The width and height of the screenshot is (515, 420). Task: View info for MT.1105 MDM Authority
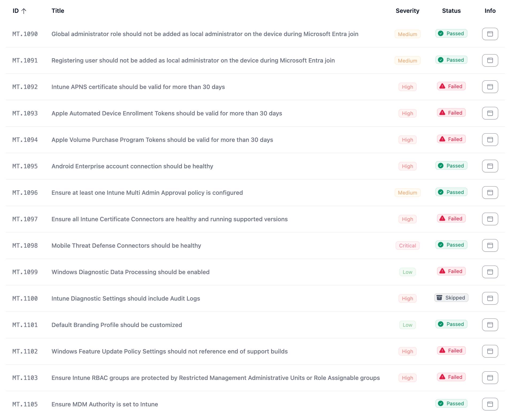point(490,404)
